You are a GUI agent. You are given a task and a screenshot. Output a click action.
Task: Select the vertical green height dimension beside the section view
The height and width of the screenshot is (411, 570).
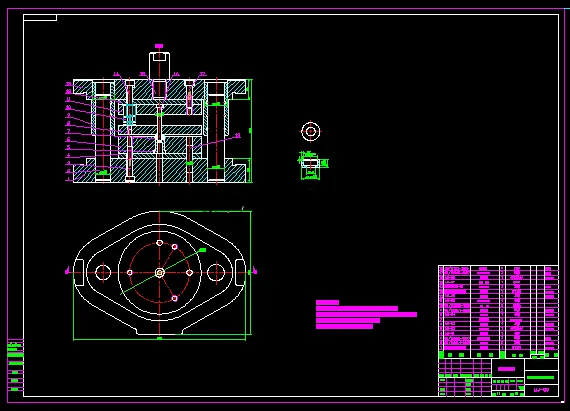pos(250,130)
